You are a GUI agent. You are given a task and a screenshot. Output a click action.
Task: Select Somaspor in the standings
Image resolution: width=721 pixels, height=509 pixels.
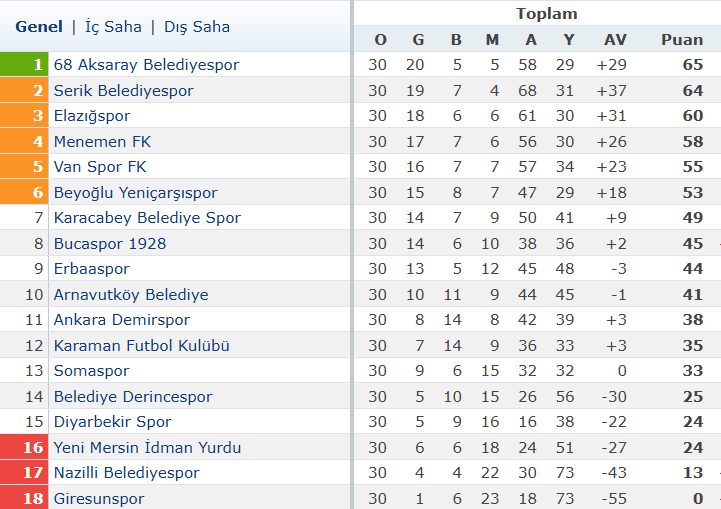click(x=92, y=371)
